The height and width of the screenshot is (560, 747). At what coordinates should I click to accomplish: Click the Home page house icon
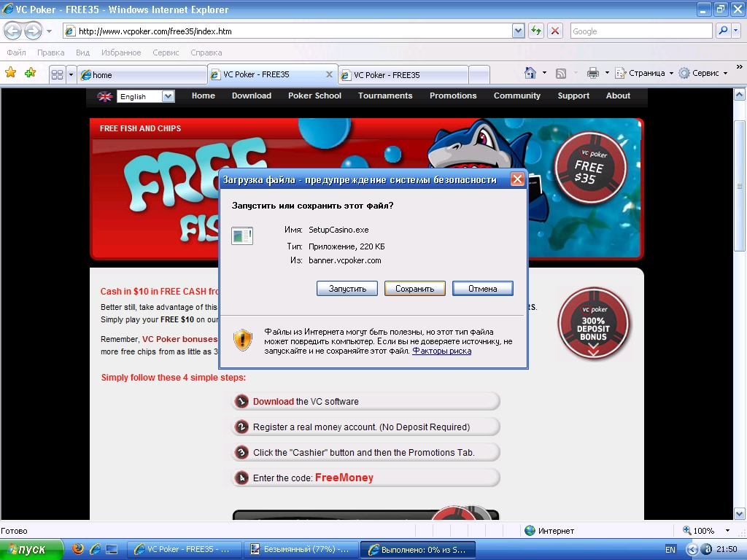pos(530,73)
